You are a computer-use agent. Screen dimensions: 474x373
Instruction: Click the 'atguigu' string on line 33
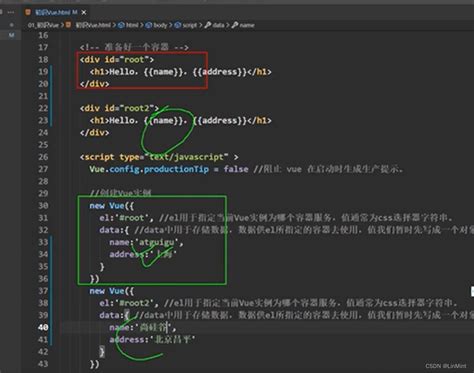(156, 242)
